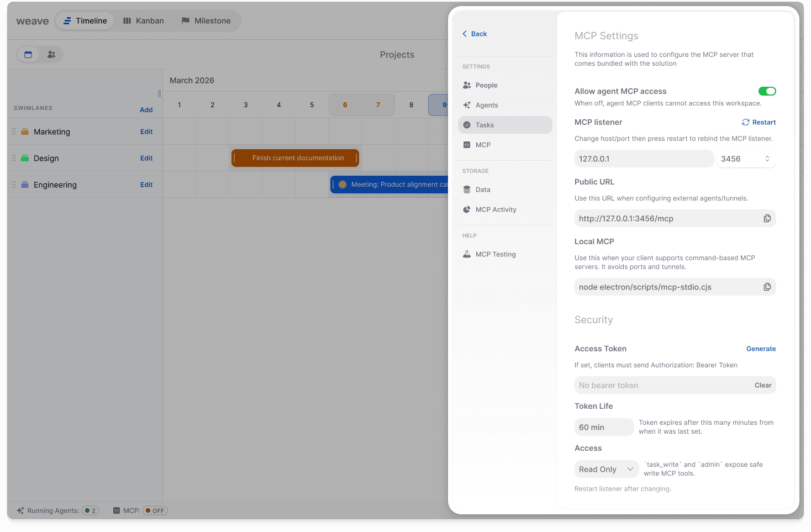
Task: Open the Meeting: Product alignment task
Action: click(389, 185)
